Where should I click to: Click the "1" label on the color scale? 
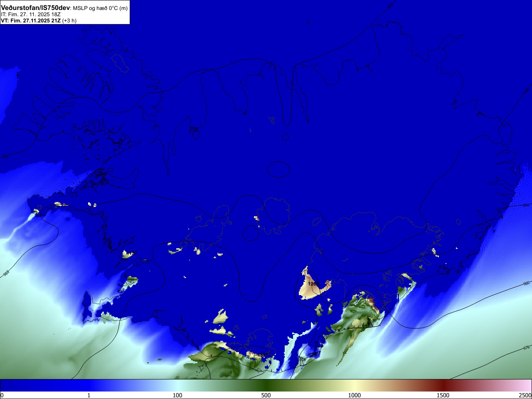click(x=89, y=395)
